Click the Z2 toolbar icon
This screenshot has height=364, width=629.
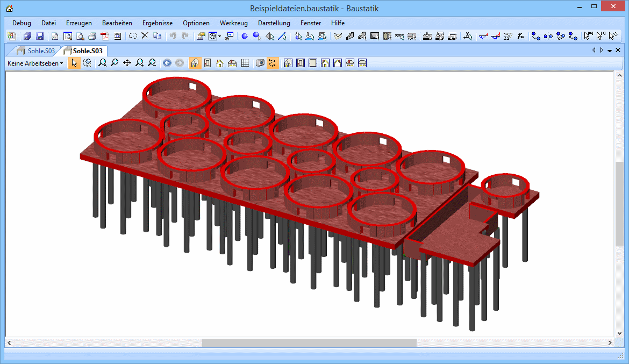tap(508, 36)
